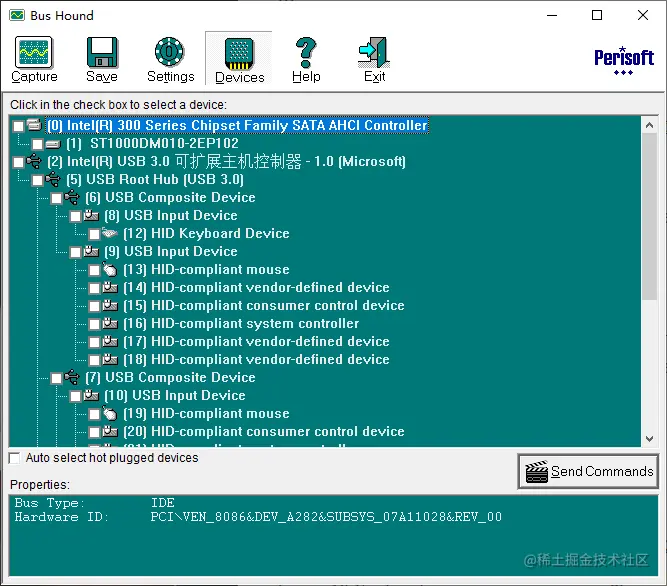Screen dimensions: 667x586
Task: Click the Exit label
Action: [374, 77]
